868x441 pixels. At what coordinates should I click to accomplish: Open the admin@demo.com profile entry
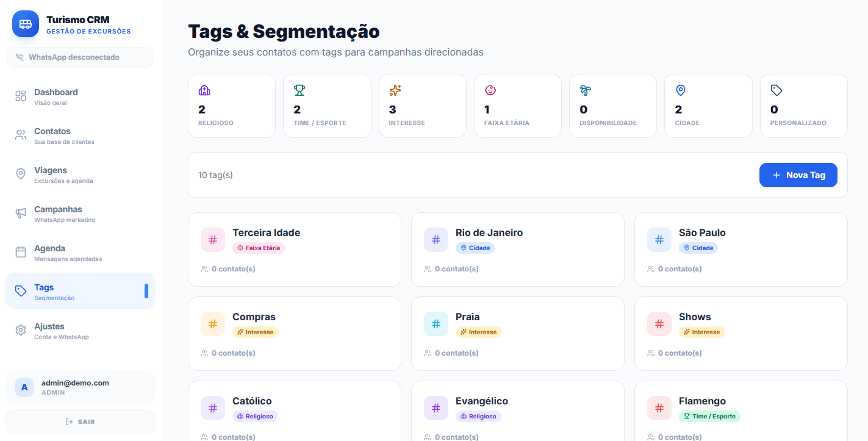tap(80, 387)
